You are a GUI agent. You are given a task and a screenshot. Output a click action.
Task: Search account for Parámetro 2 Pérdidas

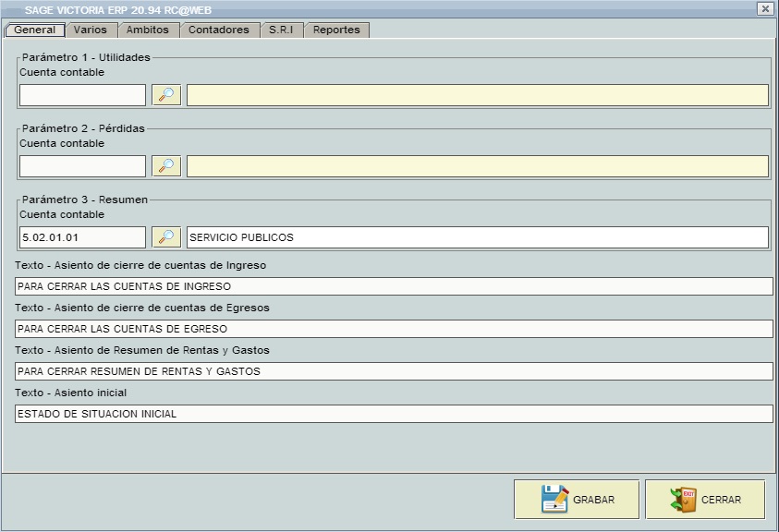coord(166,166)
